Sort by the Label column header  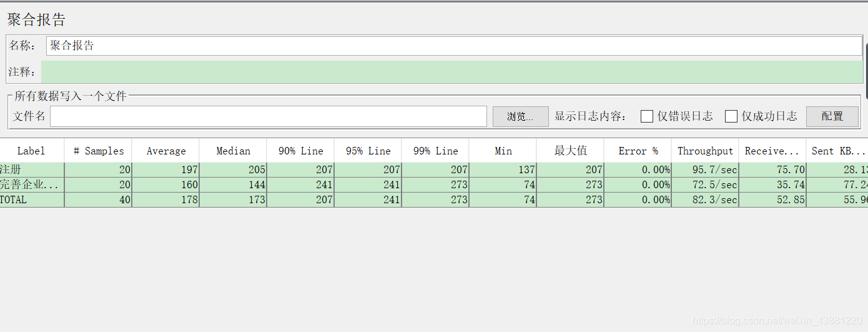tap(31, 151)
